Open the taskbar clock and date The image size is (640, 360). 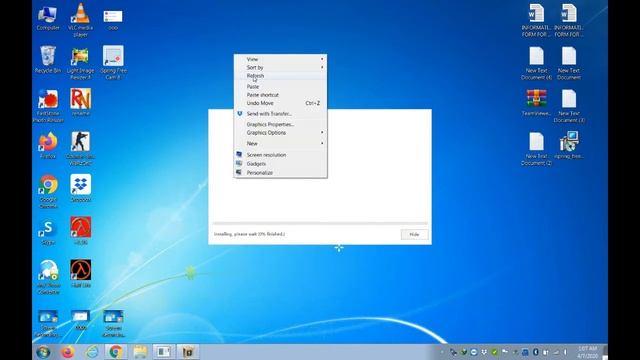click(587, 352)
